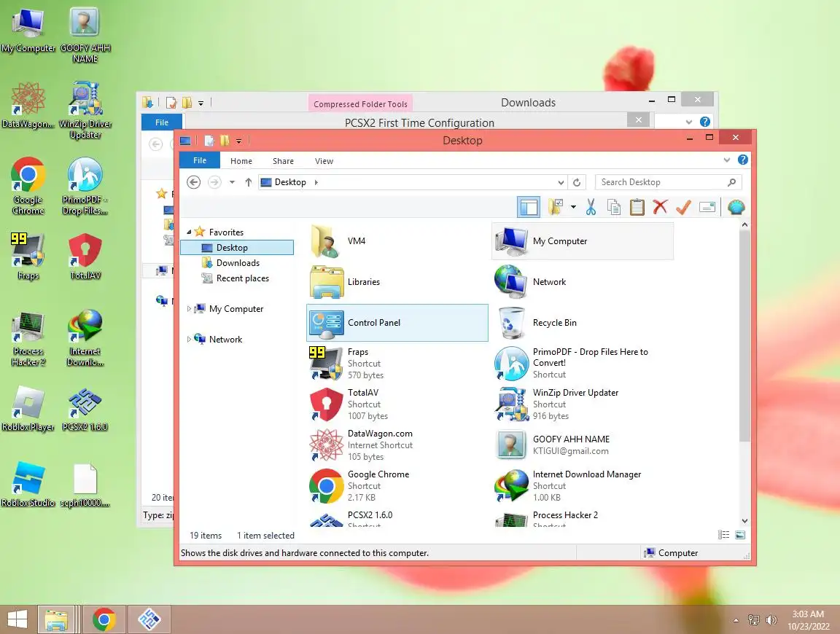840x634 pixels.
Task: Click Google Chrome on the taskbar
Action: point(104,619)
